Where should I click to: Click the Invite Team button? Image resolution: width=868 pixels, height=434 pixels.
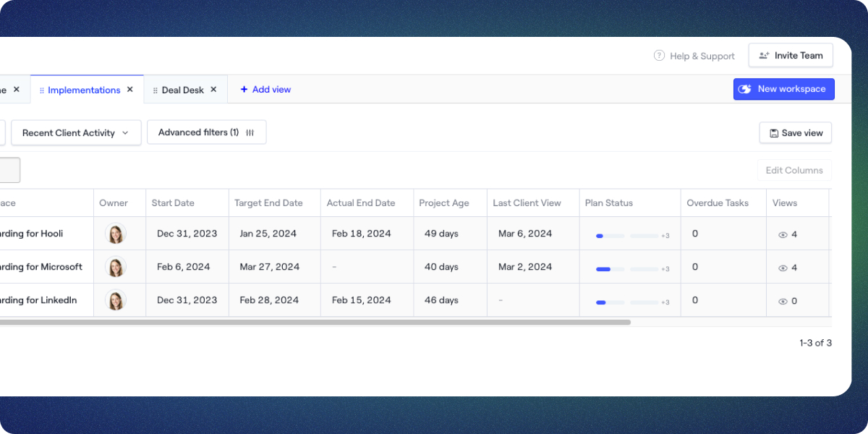(x=791, y=56)
